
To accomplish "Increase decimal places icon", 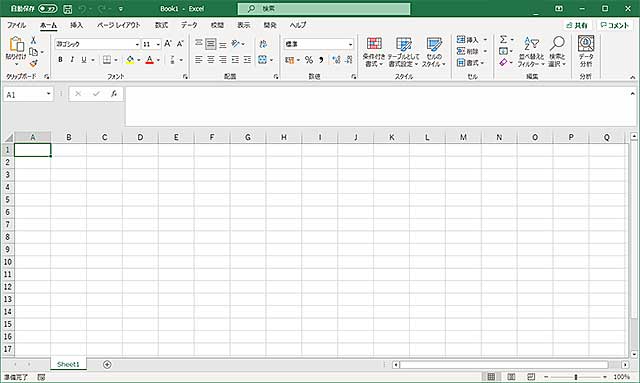I will pyautogui.click(x=336, y=60).
